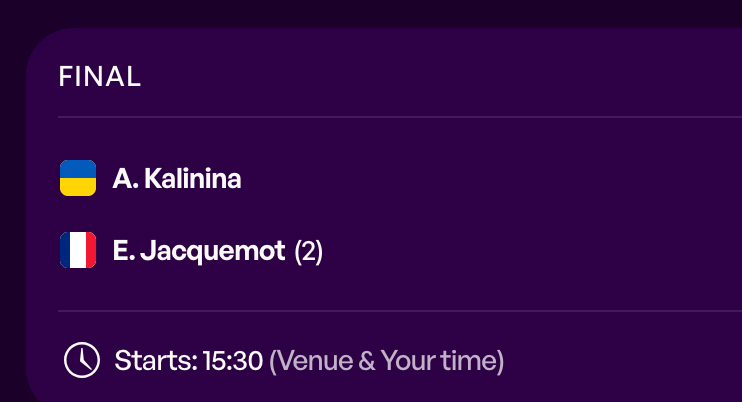Click empty card space right of FINAL
This screenshot has height=402, width=742.
(450, 77)
